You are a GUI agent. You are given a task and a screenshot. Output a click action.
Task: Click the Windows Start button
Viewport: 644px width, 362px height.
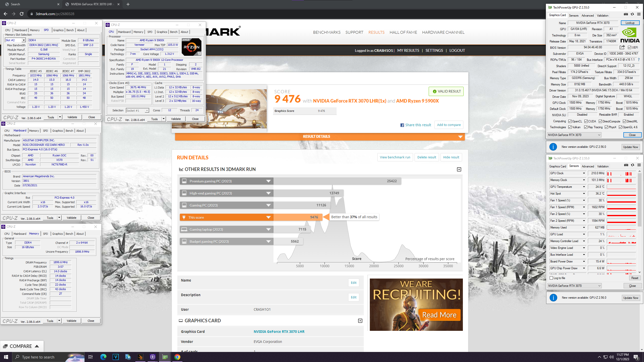point(6,357)
